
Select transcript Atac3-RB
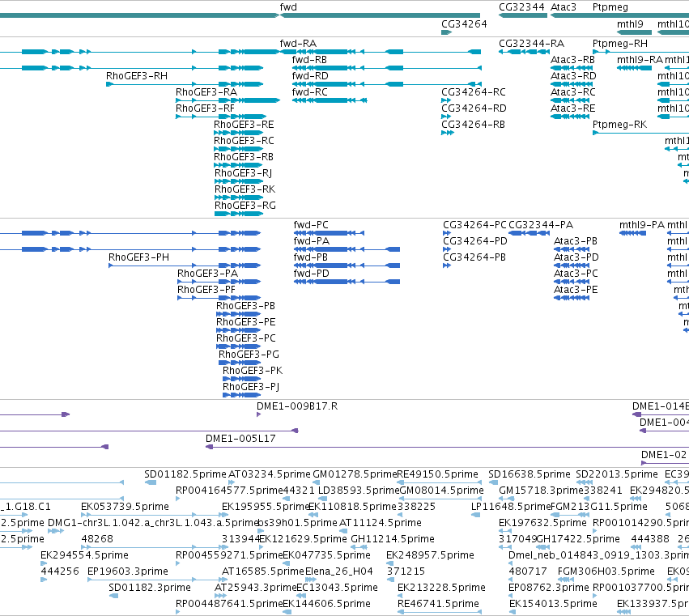[572, 68]
